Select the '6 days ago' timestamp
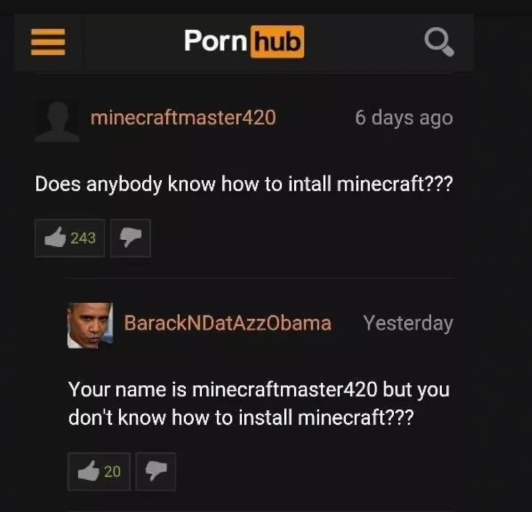 click(x=404, y=118)
